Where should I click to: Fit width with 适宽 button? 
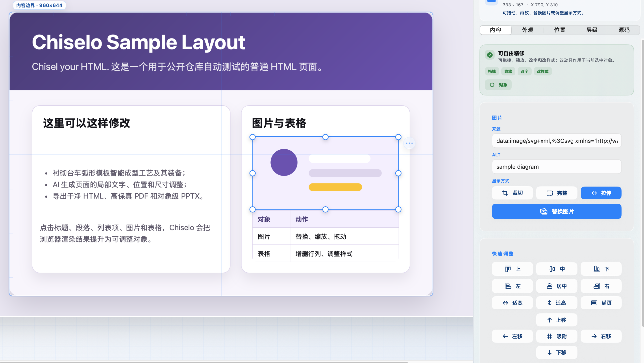tap(512, 303)
